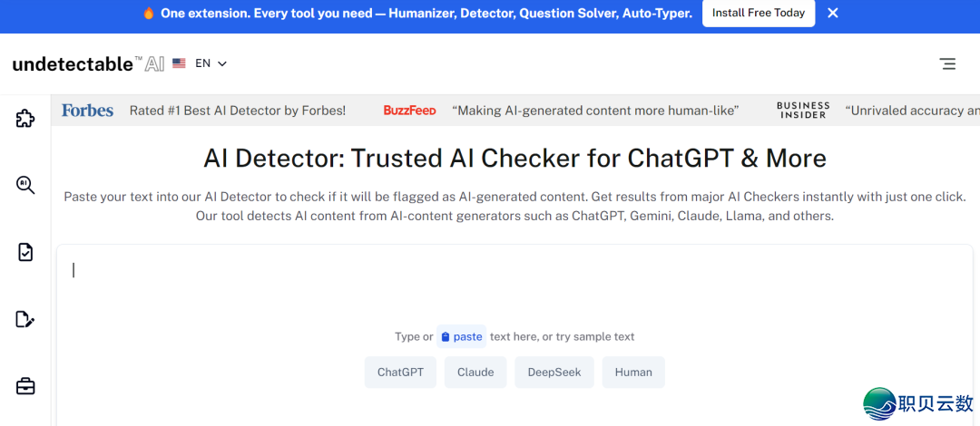The height and width of the screenshot is (426, 980).
Task: Click the document pencil sidebar icon
Action: (25, 319)
